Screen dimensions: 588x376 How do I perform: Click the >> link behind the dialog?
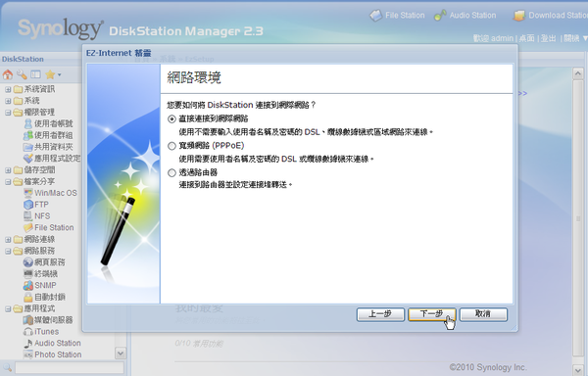click(522, 93)
